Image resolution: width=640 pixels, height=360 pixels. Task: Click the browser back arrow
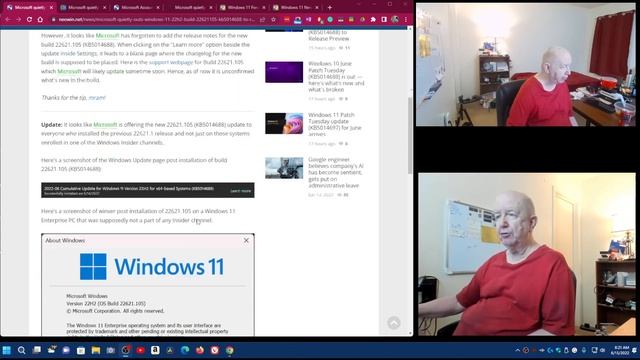(8, 19)
